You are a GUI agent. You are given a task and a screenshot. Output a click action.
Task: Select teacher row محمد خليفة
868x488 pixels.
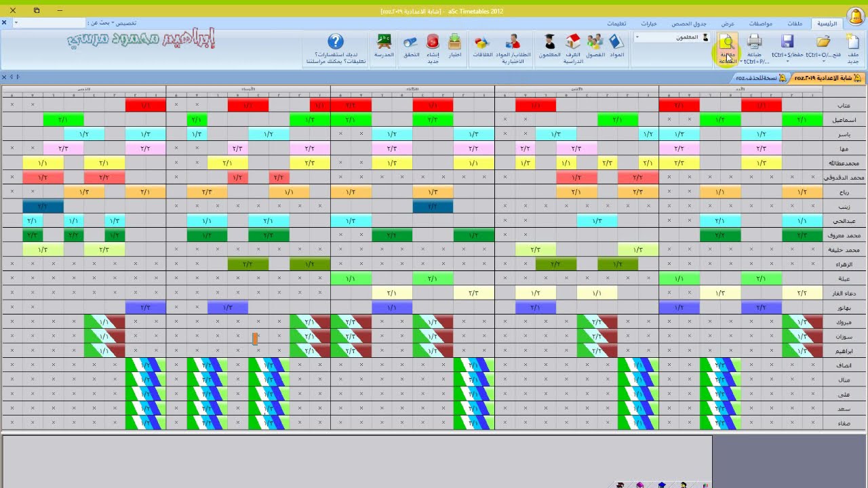pyautogui.click(x=844, y=250)
